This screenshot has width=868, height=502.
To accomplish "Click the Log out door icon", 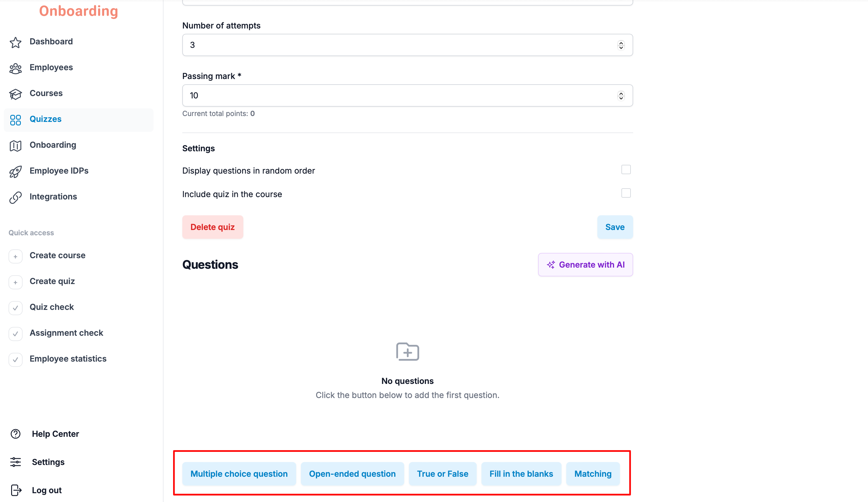I will [x=16, y=490].
